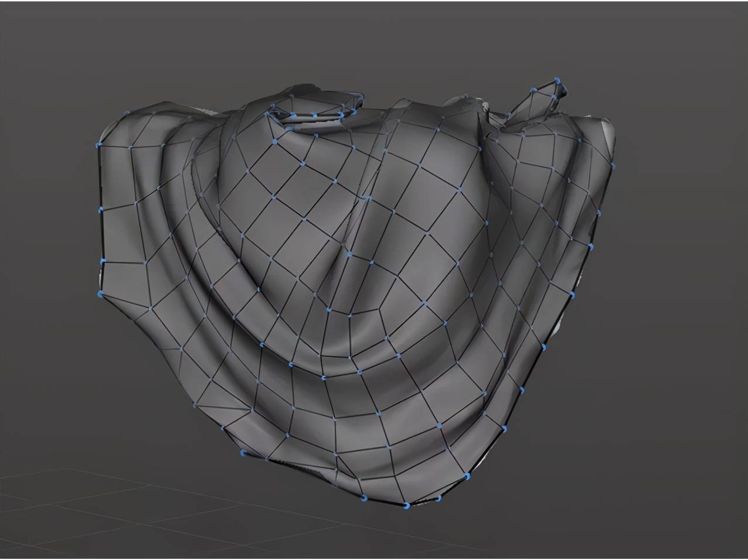Select the right boundary vertex at mid-height of the mesh

tap(572, 294)
